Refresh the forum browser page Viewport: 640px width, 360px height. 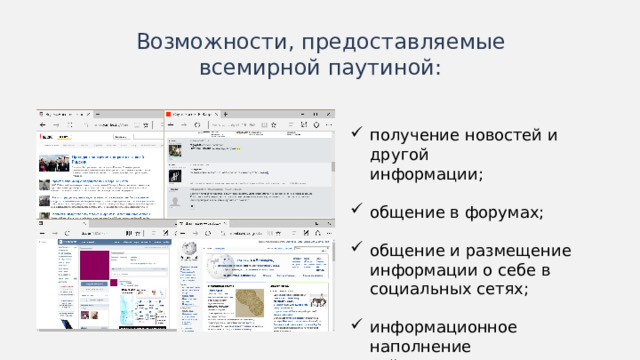(x=198, y=125)
